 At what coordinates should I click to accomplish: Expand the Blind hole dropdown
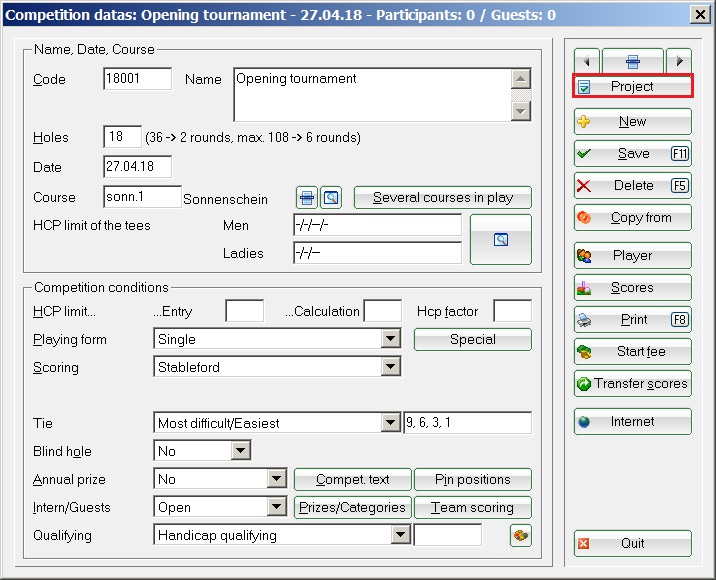(240, 452)
